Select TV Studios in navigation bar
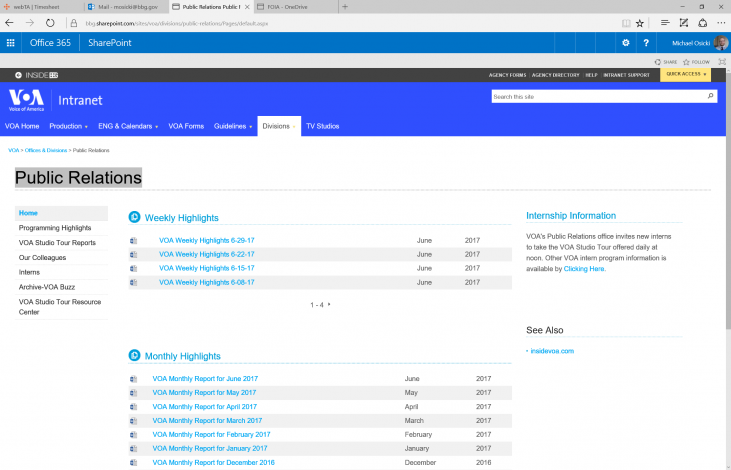 322,126
